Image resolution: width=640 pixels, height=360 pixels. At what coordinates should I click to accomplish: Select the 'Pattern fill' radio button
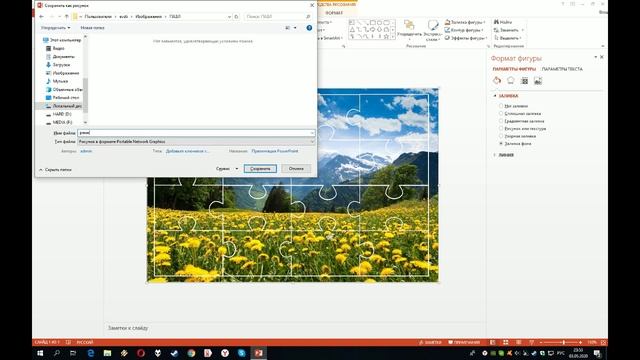tap(501, 136)
